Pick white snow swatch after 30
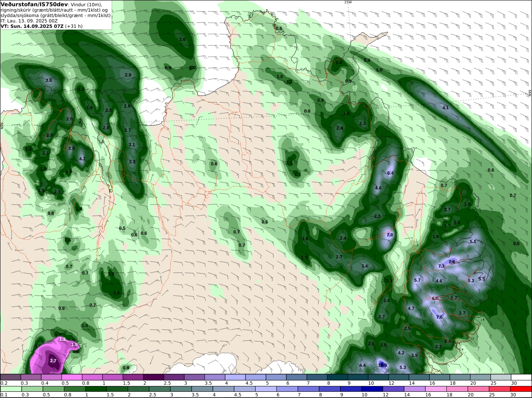 point(522,377)
